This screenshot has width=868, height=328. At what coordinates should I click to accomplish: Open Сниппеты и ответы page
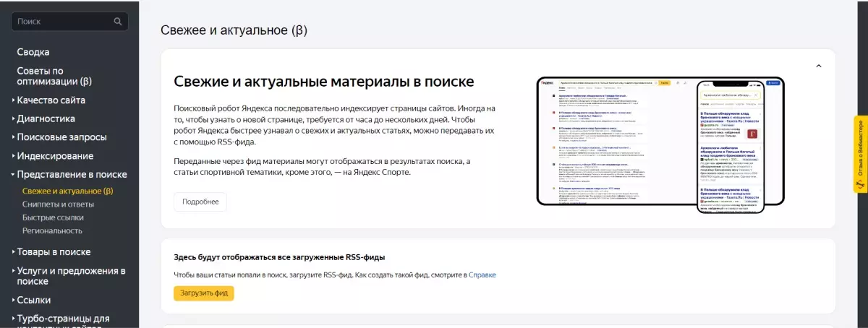pos(58,204)
